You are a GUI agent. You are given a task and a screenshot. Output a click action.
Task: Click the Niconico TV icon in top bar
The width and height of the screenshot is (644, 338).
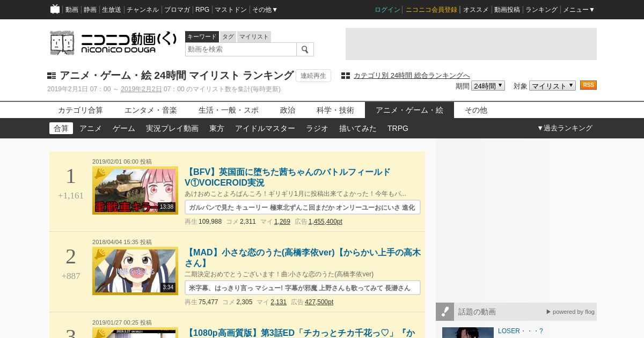coord(55,9)
